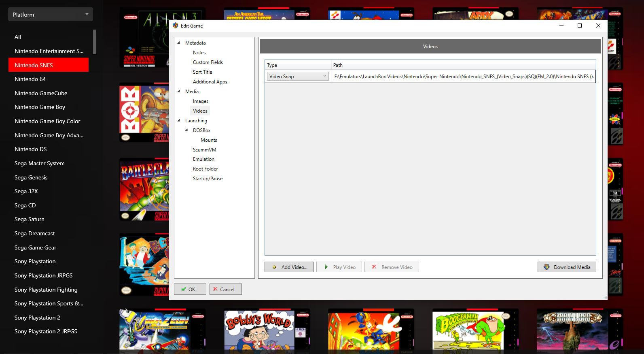This screenshot has height=354, width=644.
Task: Click the red X icon on Remove Video
Action: pyautogui.click(x=374, y=267)
